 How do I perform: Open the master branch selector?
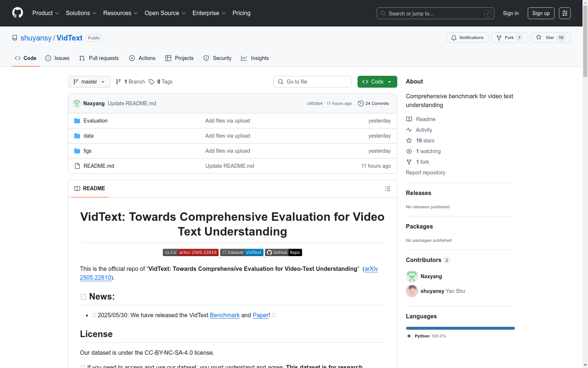tap(89, 82)
